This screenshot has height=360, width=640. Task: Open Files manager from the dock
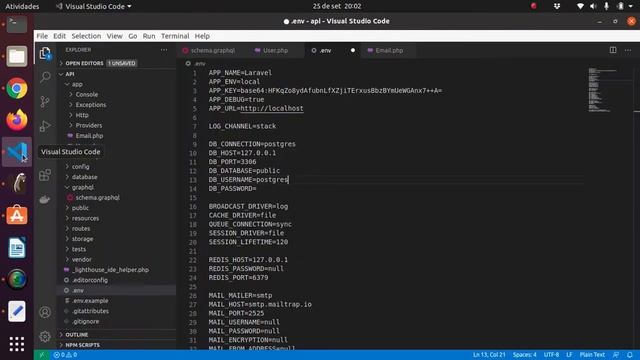tap(17, 56)
